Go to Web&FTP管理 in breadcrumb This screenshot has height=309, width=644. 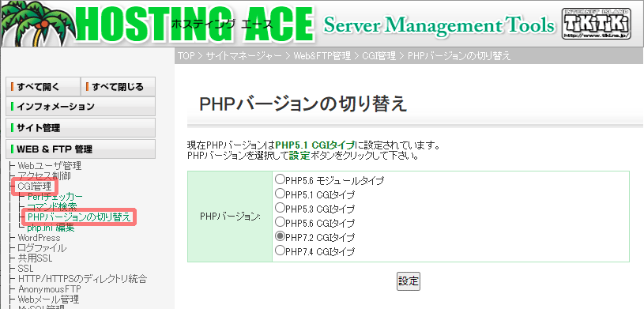(x=322, y=56)
